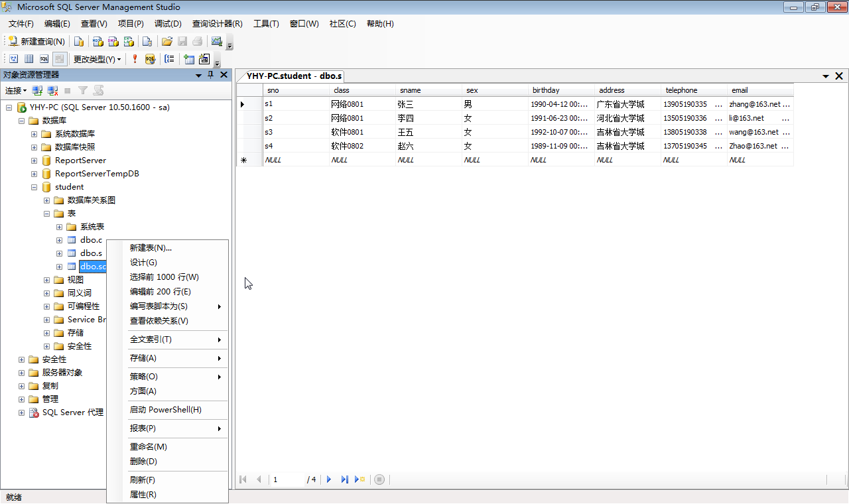Image resolution: width=849 pixels, height=504 pixels.
Task: Click the Move Next record arrow
Action: tap(329, 479)
